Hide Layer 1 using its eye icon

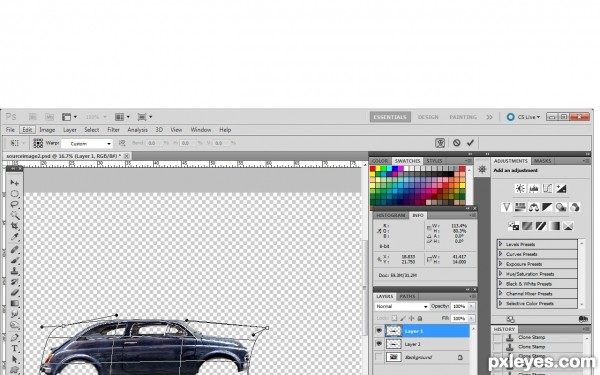(379, 331)
